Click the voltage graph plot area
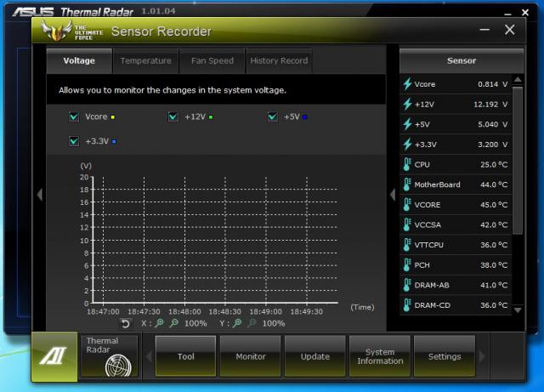The height and width of the screenshot is (392, 544). click(215, 240)
